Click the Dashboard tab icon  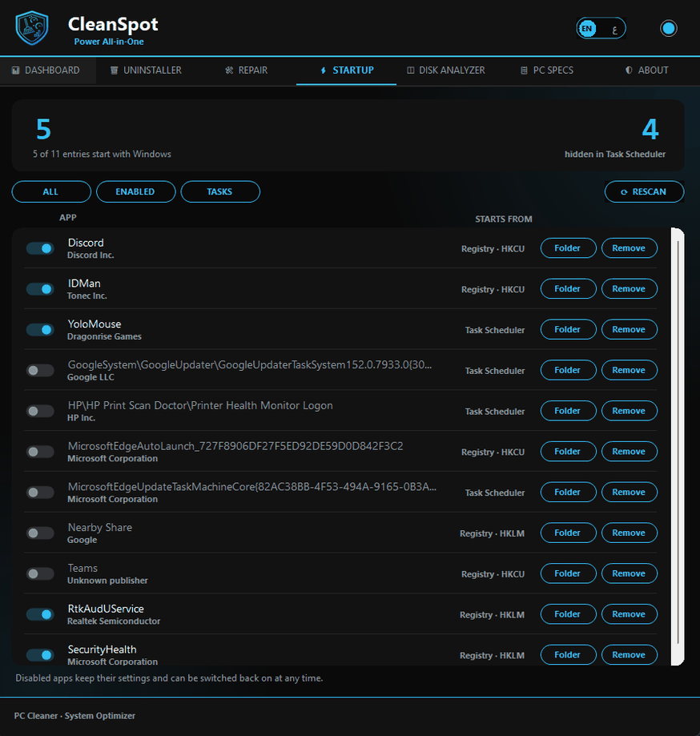(15, 70)
